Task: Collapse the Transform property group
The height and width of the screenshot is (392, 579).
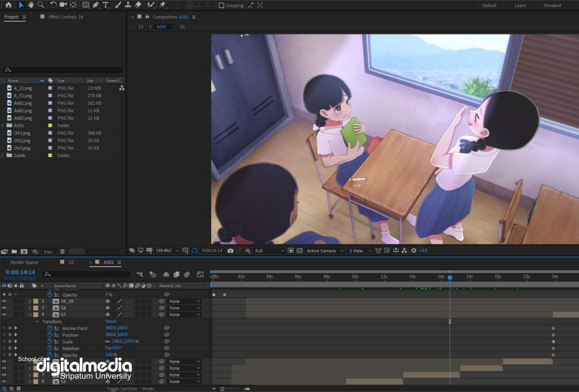Action: [x=37, y=322]
